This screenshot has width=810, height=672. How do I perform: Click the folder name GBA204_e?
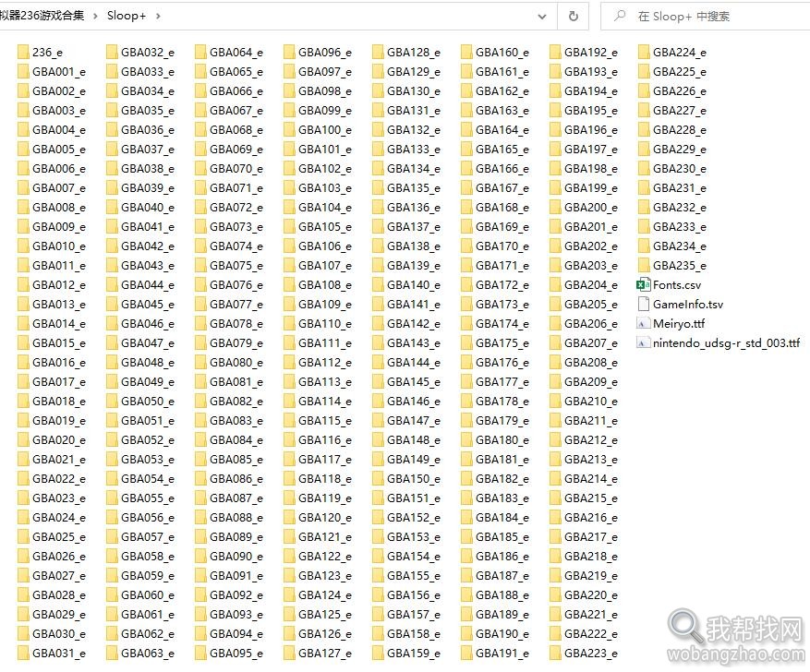tap(591, 285)
